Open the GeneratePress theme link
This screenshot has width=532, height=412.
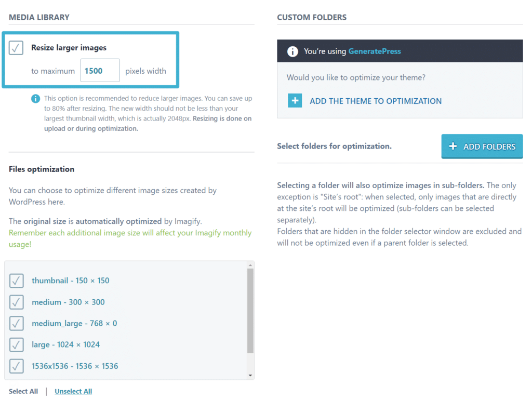tap(375, 51)
